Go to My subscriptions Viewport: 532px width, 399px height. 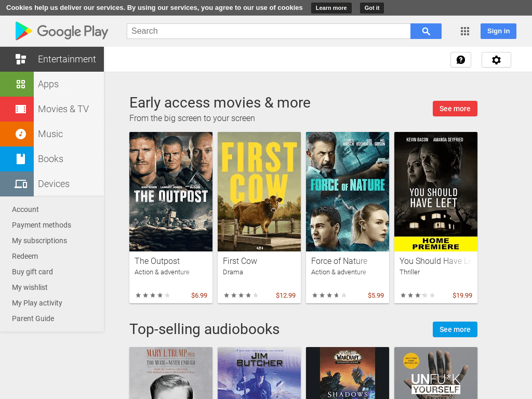tap(39, 241)
